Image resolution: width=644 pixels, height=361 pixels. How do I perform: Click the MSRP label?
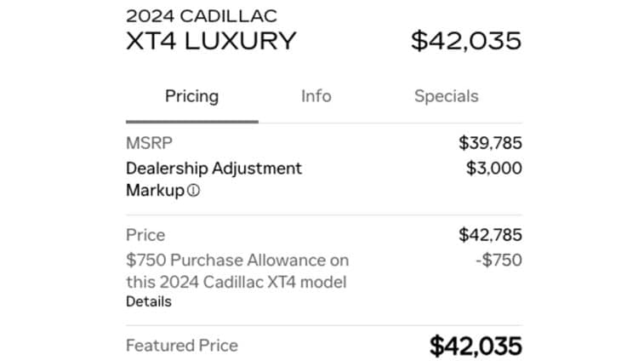(149, 143)
